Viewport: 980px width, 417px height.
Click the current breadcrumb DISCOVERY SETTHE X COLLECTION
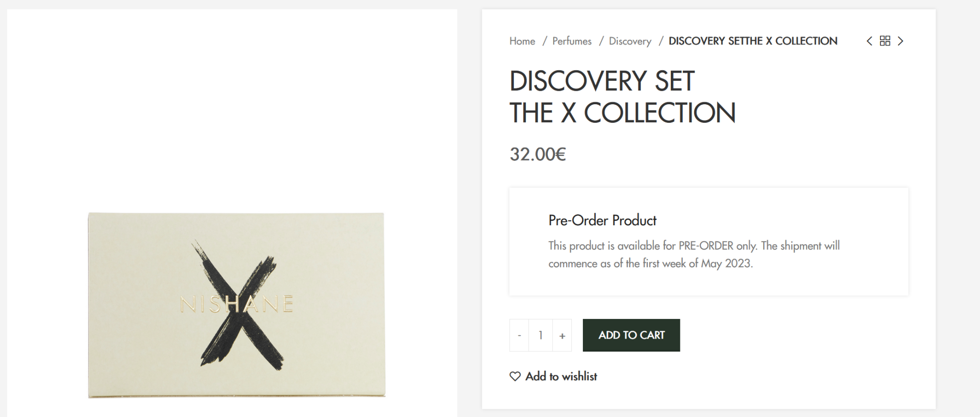(x=753, y=41)
